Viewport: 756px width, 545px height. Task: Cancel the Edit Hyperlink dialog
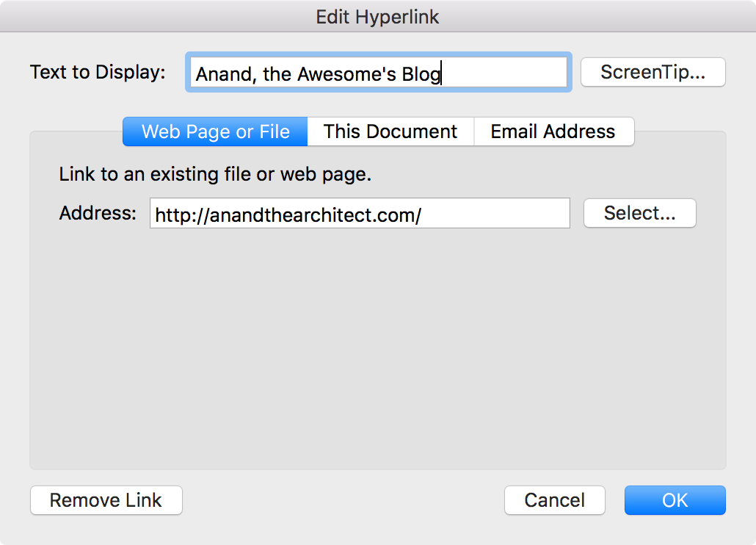[x=554, y=501]
